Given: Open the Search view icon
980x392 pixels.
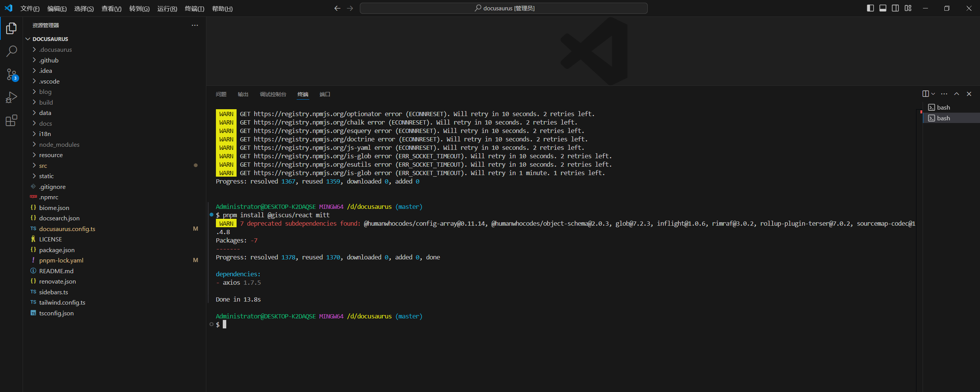Looking at the screenshot, I should (x=11, y=51).
